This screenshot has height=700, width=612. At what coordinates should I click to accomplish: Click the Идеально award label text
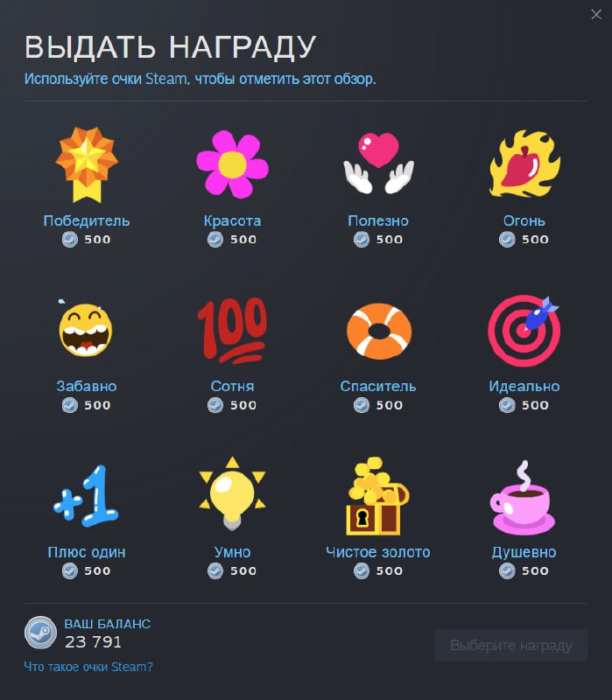pyautogui.click(x=524, y=386)
